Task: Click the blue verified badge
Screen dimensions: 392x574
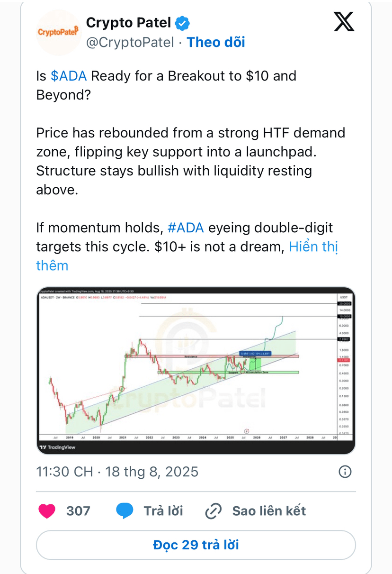Action: click(x=183, y=23)
